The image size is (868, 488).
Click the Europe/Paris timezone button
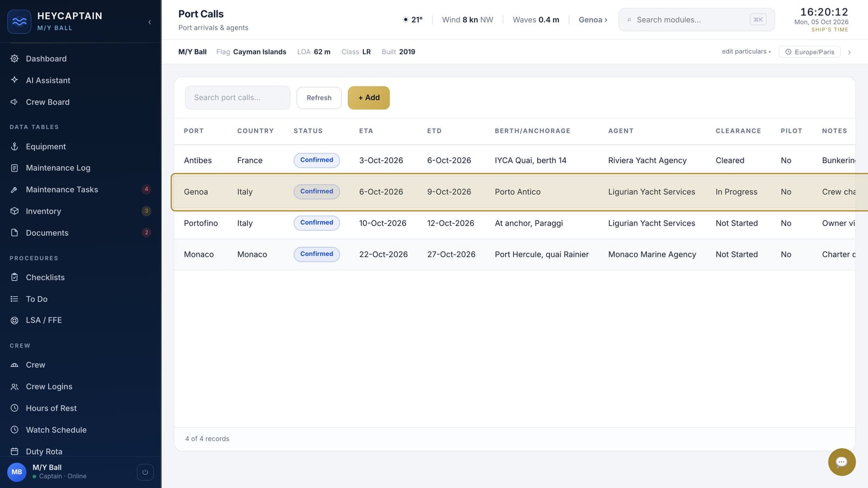pos(809,52)
